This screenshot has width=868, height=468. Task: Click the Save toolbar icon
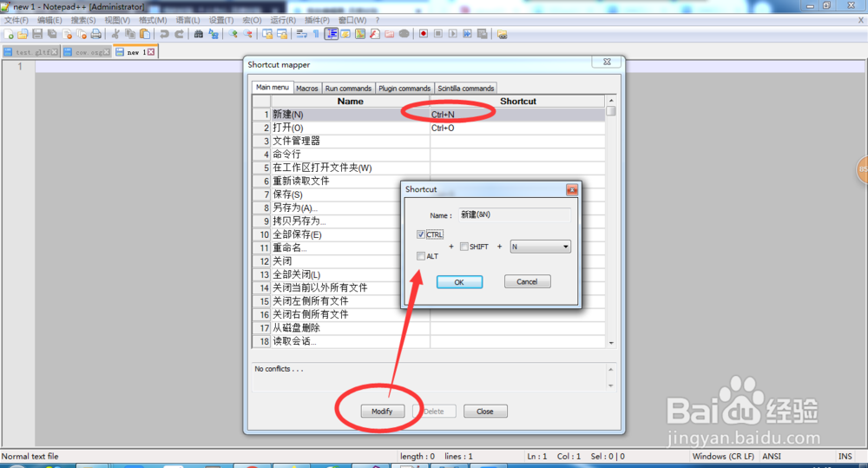(37, 35)
